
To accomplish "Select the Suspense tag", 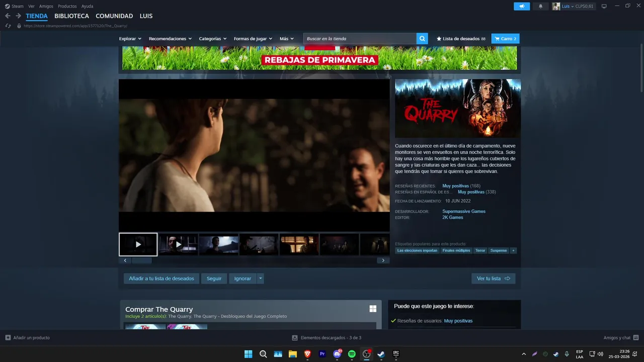I will pos(499,250).
